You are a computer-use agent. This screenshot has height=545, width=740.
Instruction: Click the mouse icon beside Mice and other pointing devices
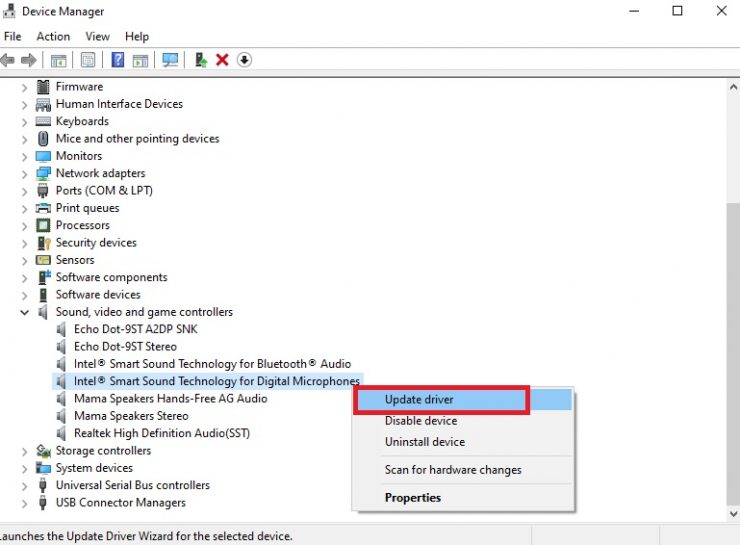43,139
